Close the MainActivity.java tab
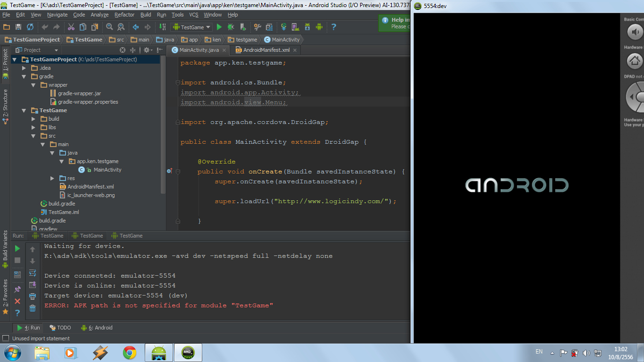 (x=224, y=50)
